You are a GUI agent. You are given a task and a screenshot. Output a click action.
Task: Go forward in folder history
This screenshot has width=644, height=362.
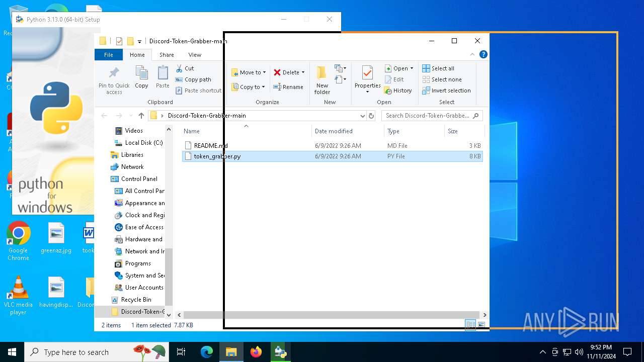pos(119,116)
